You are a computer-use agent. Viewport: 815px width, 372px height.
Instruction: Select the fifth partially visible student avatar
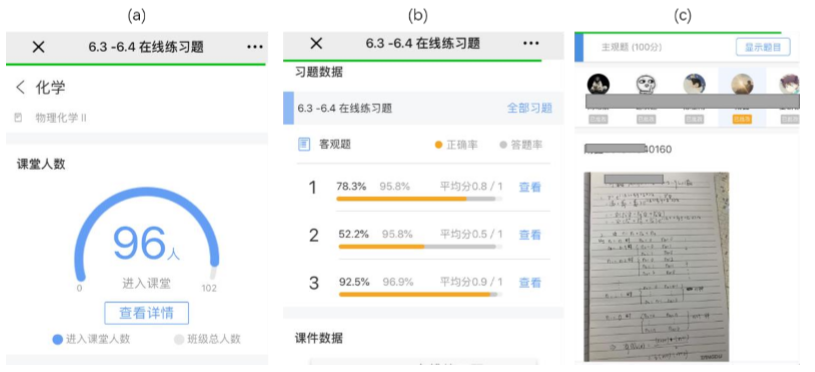tap(789, 84)
